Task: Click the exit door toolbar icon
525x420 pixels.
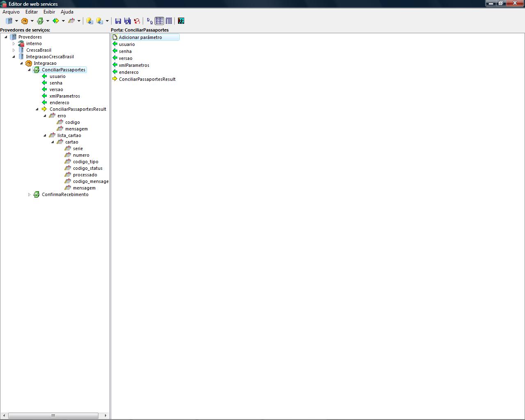Action: pos(181,21)
